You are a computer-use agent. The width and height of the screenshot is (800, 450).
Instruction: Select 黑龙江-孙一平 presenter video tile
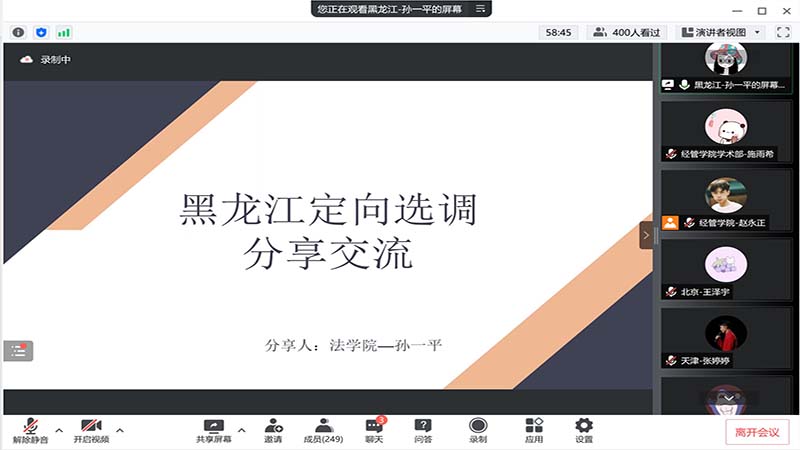pyautogui.click(x=726, y=67)
